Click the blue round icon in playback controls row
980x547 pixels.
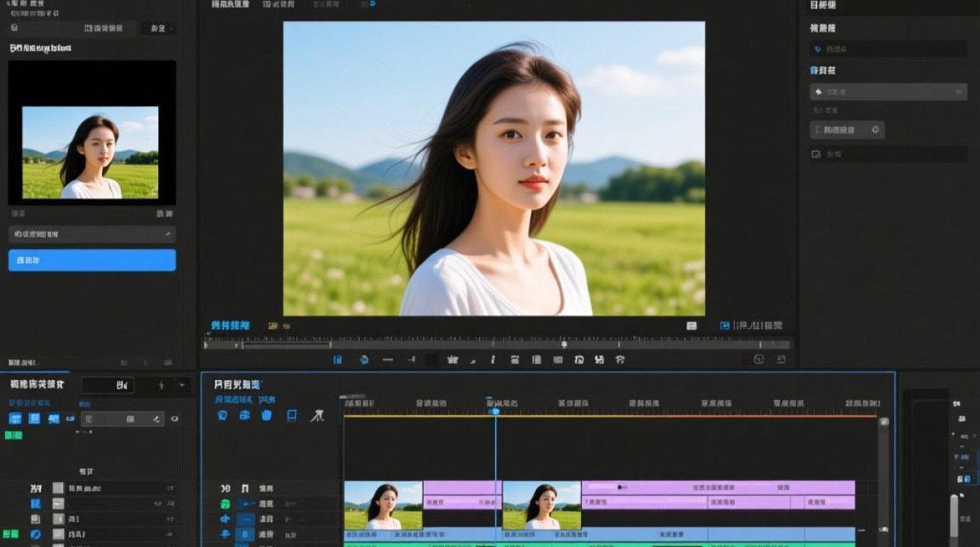pos(364,360)
